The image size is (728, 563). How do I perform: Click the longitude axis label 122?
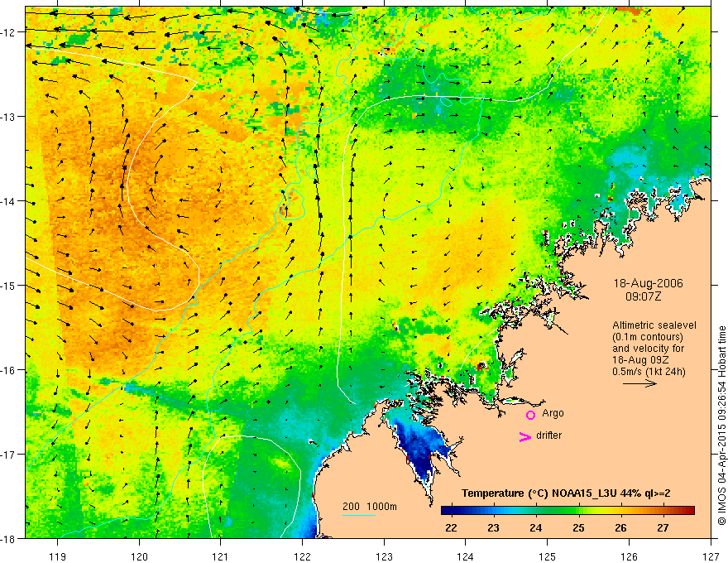302,556
